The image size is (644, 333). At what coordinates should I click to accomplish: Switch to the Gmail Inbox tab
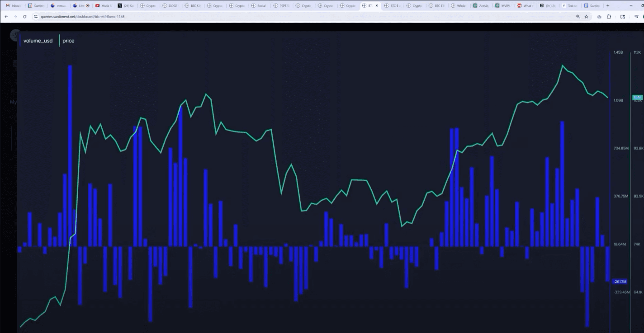click(13, 6)
